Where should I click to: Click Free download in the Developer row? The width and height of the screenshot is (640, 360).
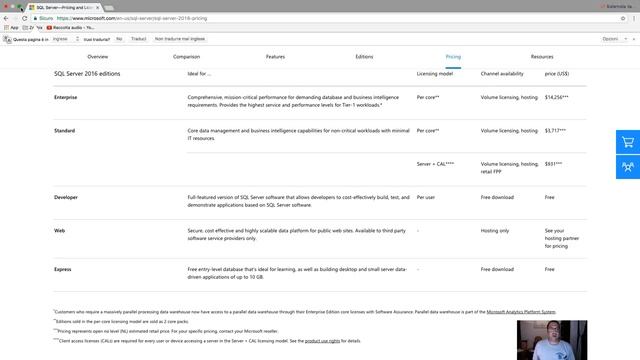point(497,198)
